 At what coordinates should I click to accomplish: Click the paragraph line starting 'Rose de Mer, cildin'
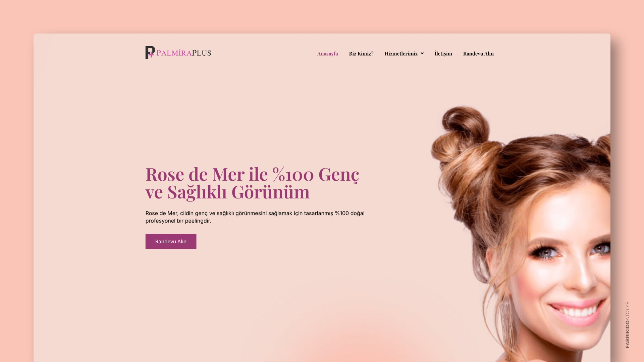(255, 213)
